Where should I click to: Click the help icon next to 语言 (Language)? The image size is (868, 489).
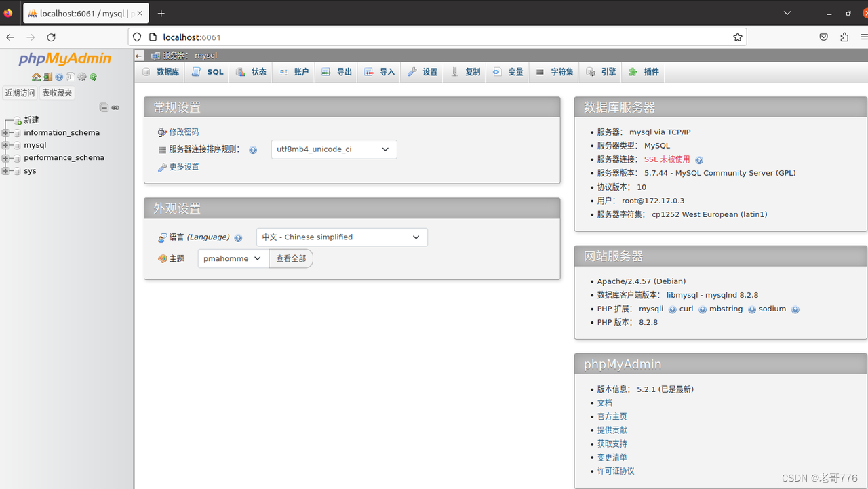[238, 238]
